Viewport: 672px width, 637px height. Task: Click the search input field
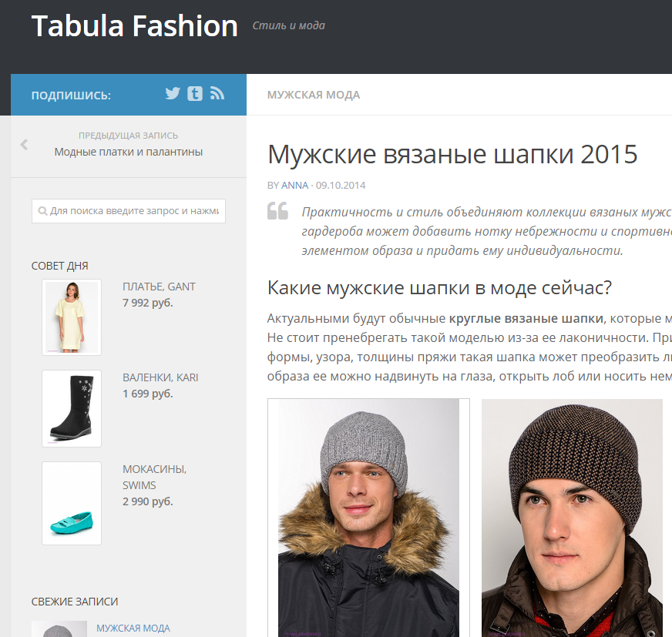tap(129, 211)
